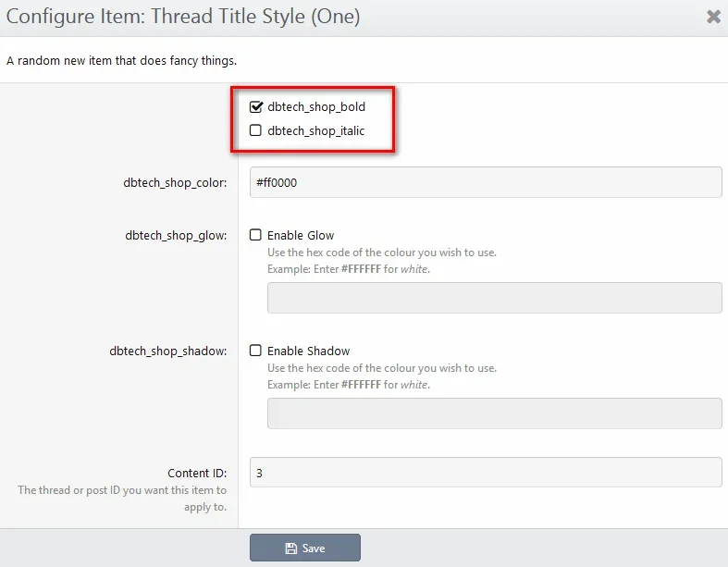Viewport: 728px width, 567px height.
Task: Click the dbtech_shop_color label
Action: 175,183
